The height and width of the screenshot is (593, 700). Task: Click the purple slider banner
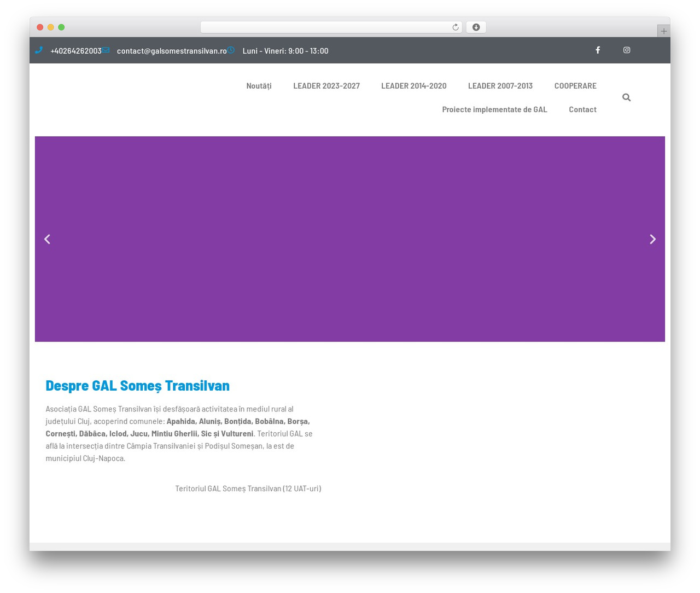tap(350, 239)
